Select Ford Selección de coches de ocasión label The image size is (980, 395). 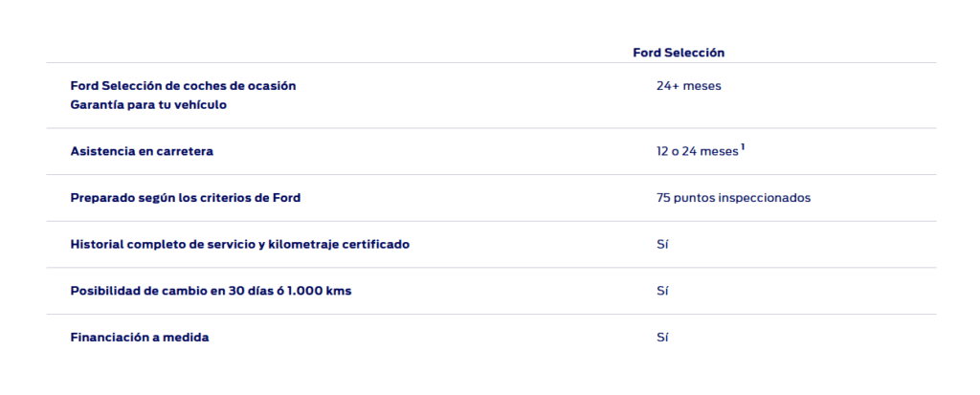183,86
